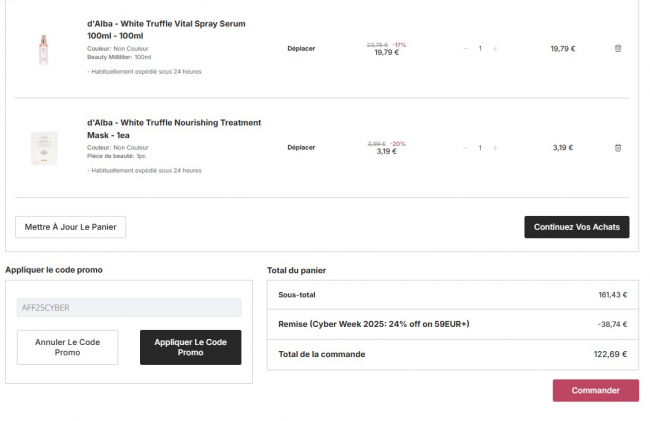The image size is (650, 421).
Task: Remove the Nourishing Treatment Mask item
Action: click(617, 147)
